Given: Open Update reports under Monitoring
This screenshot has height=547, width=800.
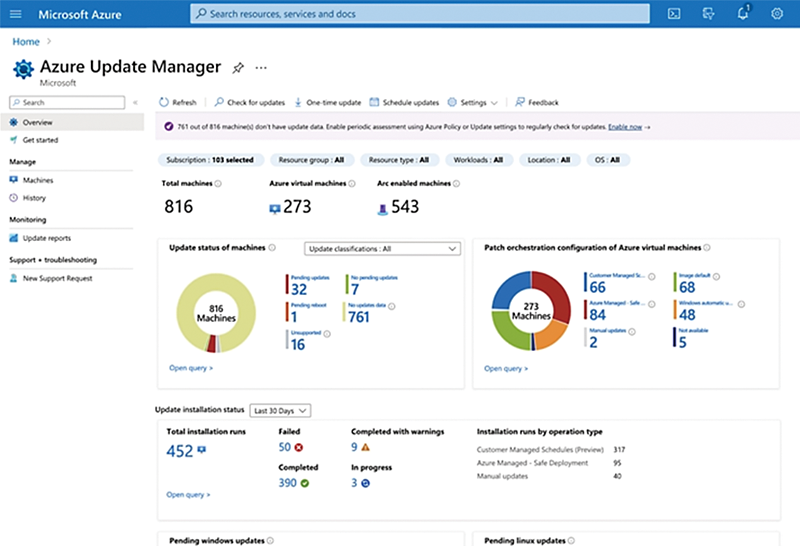Looking at the screenshot, I should 46,238.
